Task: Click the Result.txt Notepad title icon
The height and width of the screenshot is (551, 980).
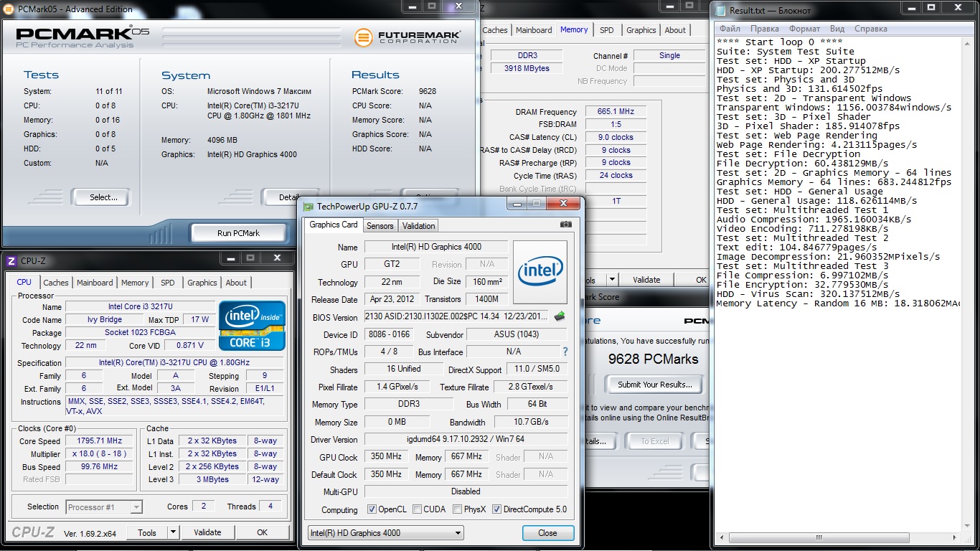Action: tap(720, 10)
